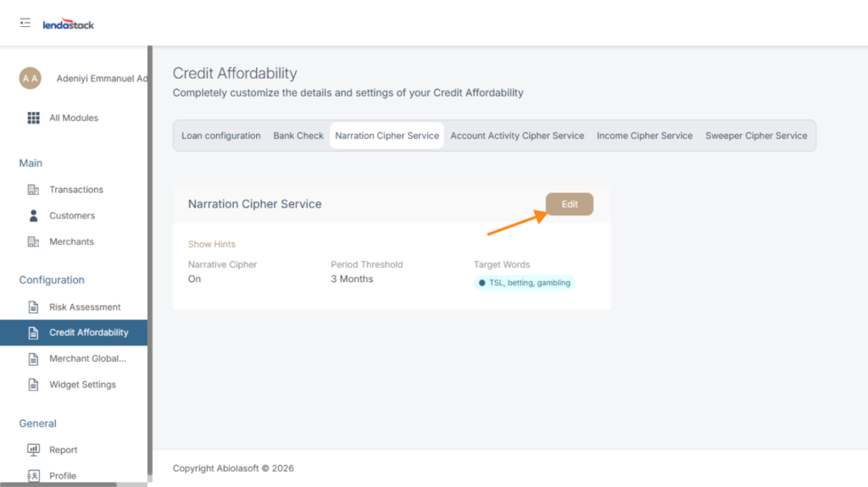Image resolution: width=868 pixels, height=487 pixels.
Task: Click the Show Hints link
Action: coord(212,244)
